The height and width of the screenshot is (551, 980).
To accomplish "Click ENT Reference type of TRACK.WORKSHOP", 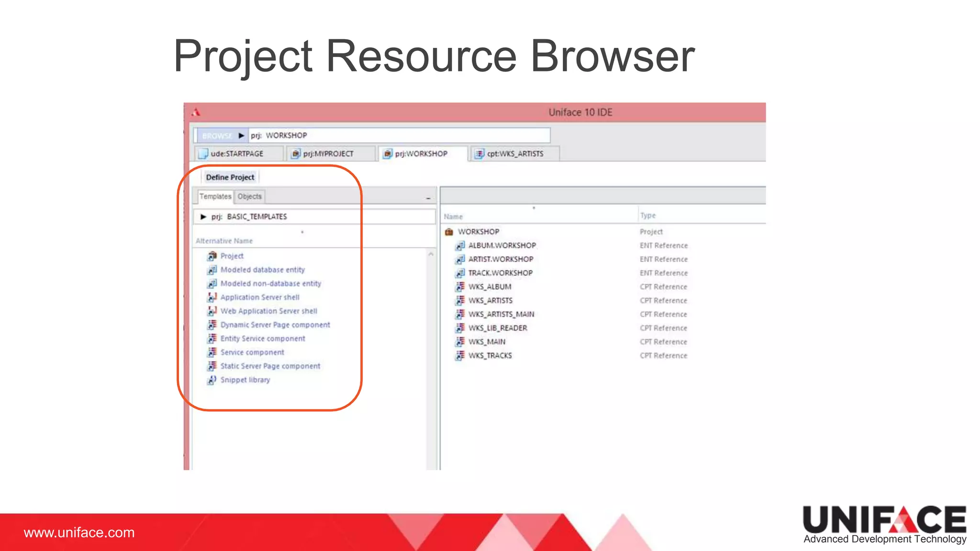I will (x=664, y=273).
